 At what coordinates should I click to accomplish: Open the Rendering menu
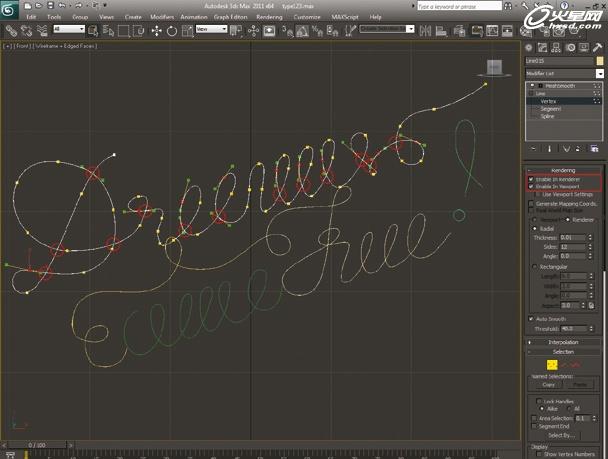[x=269, y=17]
